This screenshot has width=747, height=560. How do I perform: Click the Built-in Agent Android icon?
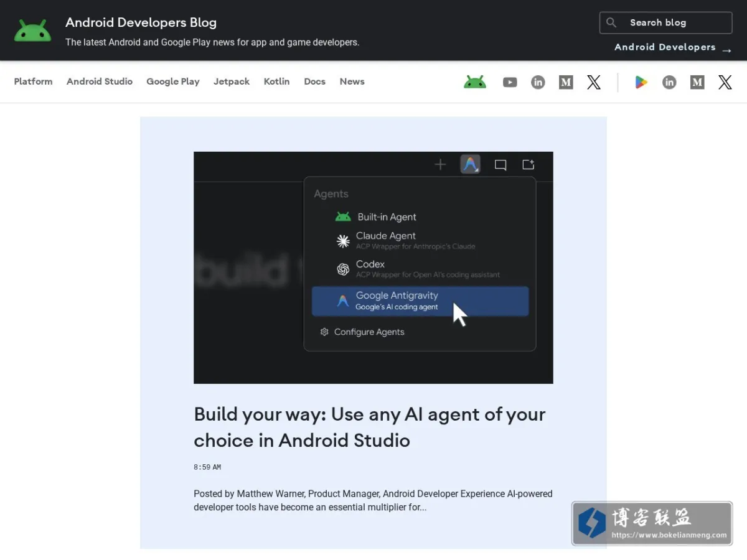point(343,217)
